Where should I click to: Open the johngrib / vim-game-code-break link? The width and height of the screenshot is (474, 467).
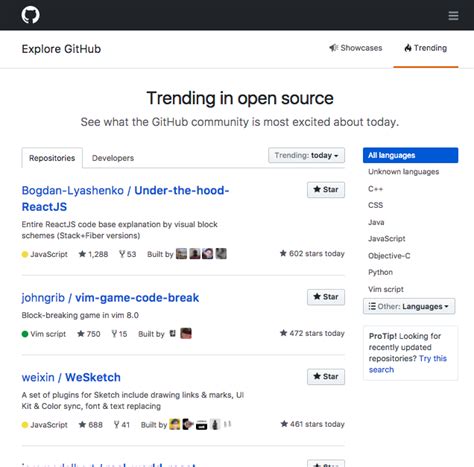tap(110, 297)
